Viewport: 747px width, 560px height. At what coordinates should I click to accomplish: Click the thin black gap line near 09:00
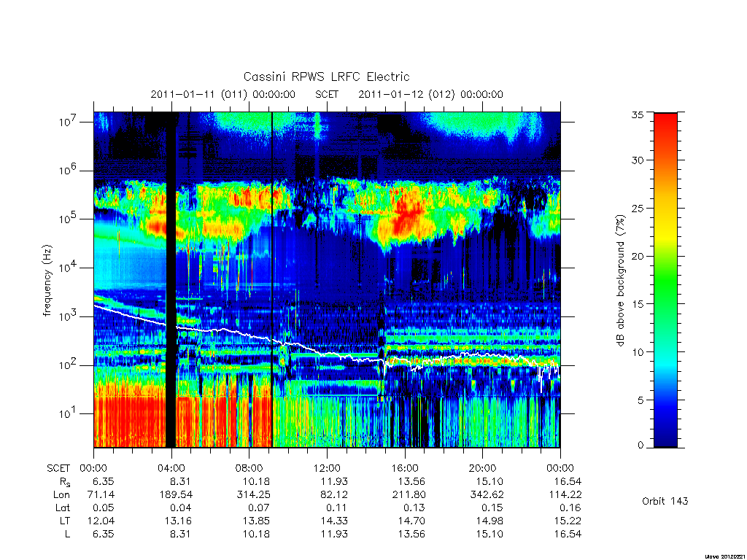tap(271, 280)
